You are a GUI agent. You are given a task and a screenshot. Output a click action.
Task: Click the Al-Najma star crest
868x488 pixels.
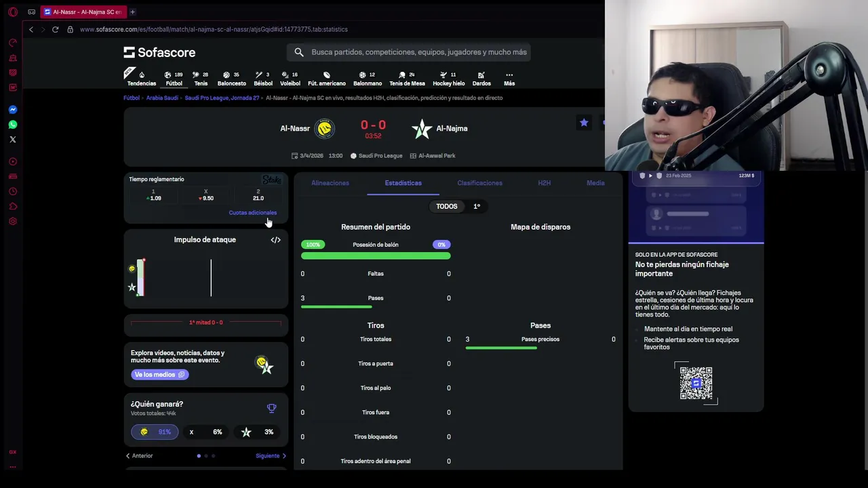tap(422, 128)
